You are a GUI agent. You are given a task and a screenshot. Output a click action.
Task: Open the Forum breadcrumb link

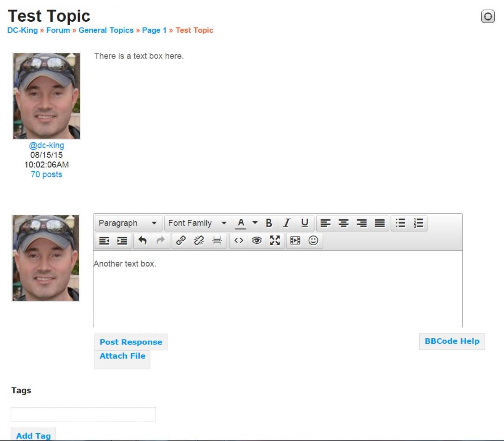[58, 30]
